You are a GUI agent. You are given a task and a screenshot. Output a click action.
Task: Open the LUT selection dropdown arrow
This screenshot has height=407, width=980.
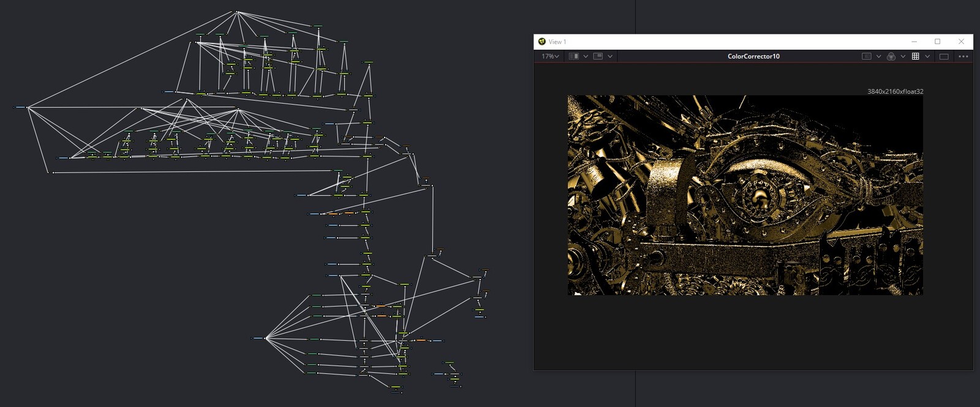pos(879,56)
